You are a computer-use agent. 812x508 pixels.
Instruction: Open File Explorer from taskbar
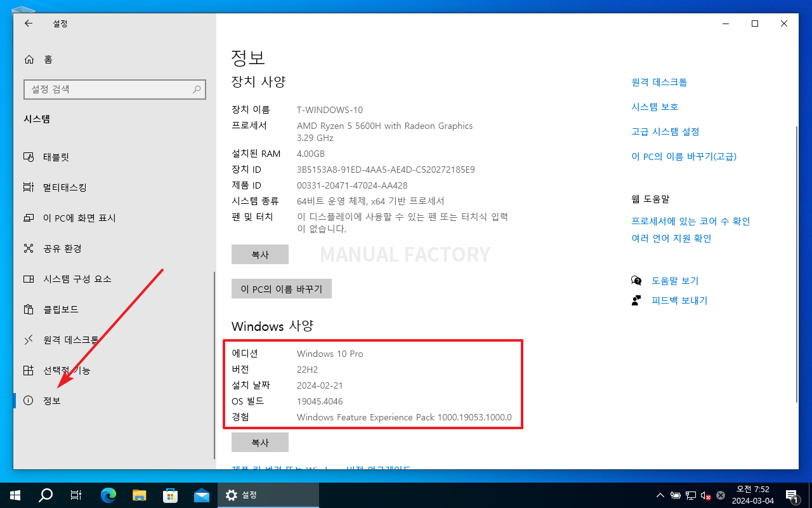(140, 495)
